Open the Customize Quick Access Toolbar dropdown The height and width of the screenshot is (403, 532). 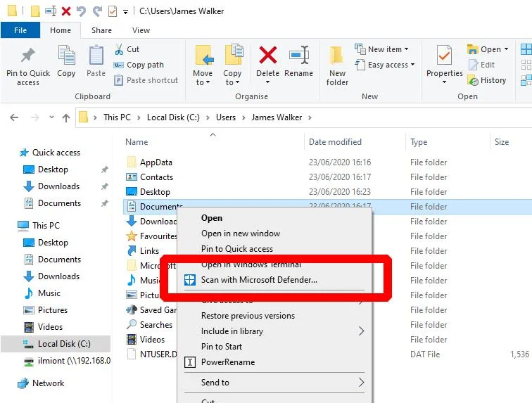click(x=125, y=12)
